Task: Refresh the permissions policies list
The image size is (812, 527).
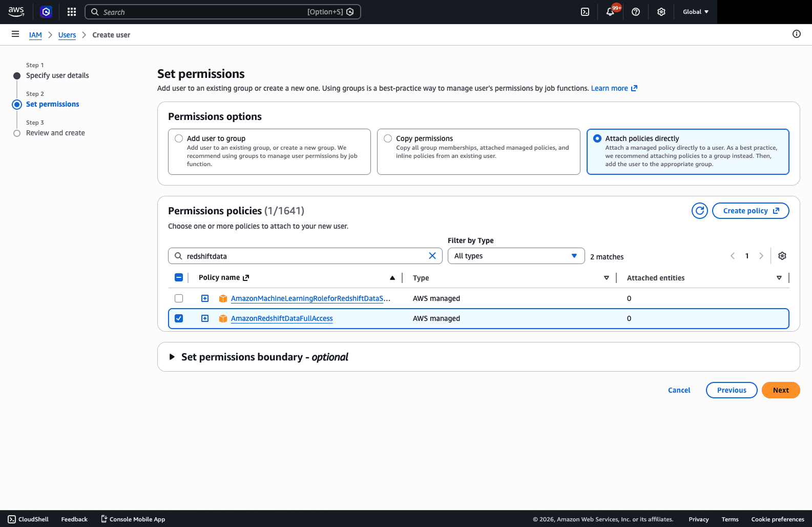Action: 700,211
